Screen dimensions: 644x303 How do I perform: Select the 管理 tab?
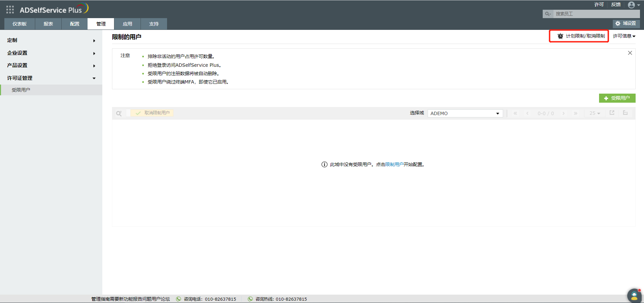(101, 24)
